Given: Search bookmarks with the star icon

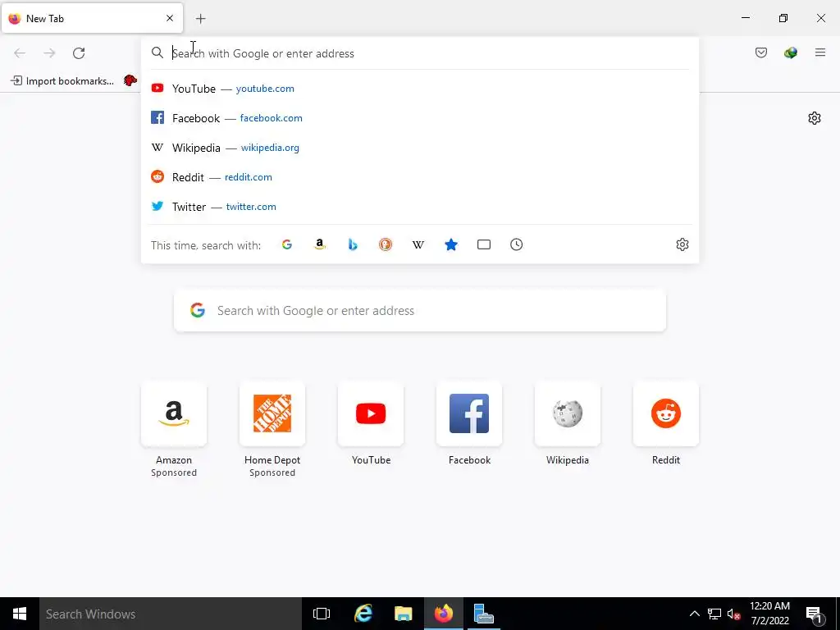Looking at the screenshot, I should coord(451,244).
